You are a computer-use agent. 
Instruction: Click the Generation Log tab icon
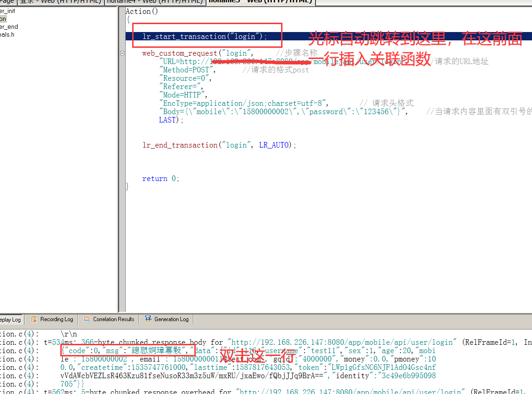148,319
